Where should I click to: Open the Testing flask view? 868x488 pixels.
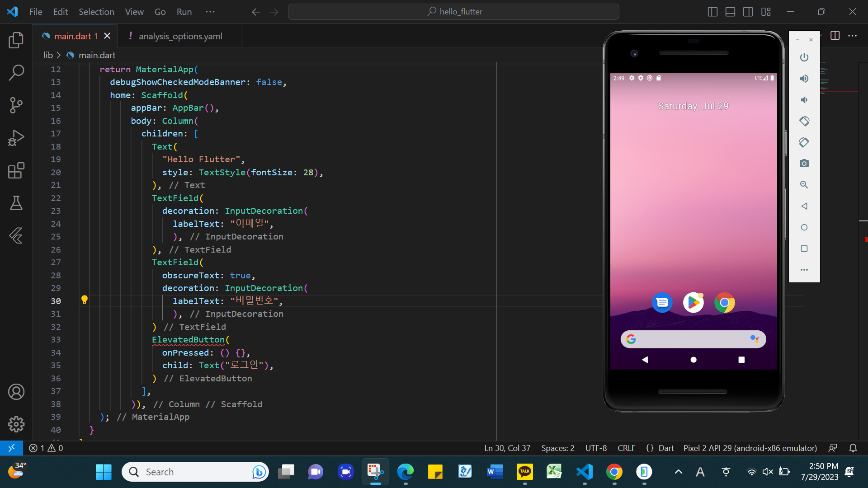[x=16, y=203]
